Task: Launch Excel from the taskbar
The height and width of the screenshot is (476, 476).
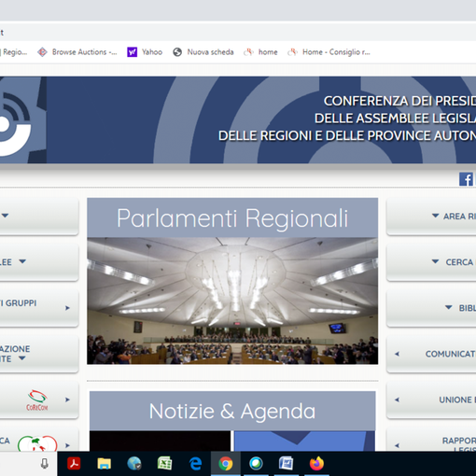Action: click(164, 464)
